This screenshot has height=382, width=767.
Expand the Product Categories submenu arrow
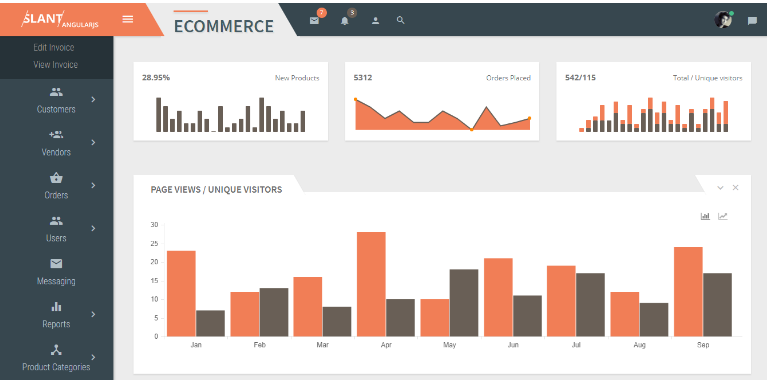coord(93,357)
